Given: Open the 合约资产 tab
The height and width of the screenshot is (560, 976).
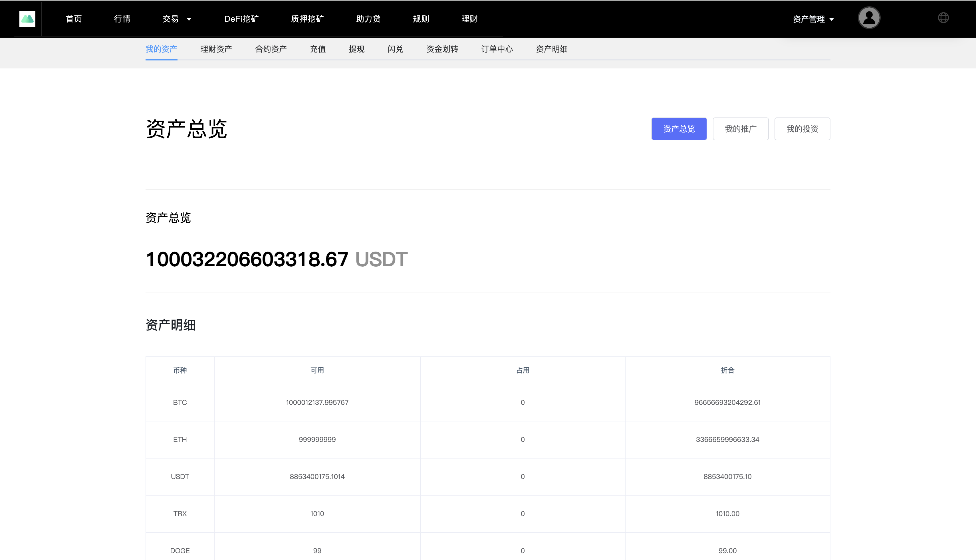Looking at the screenshot, I should click(271, 49).
